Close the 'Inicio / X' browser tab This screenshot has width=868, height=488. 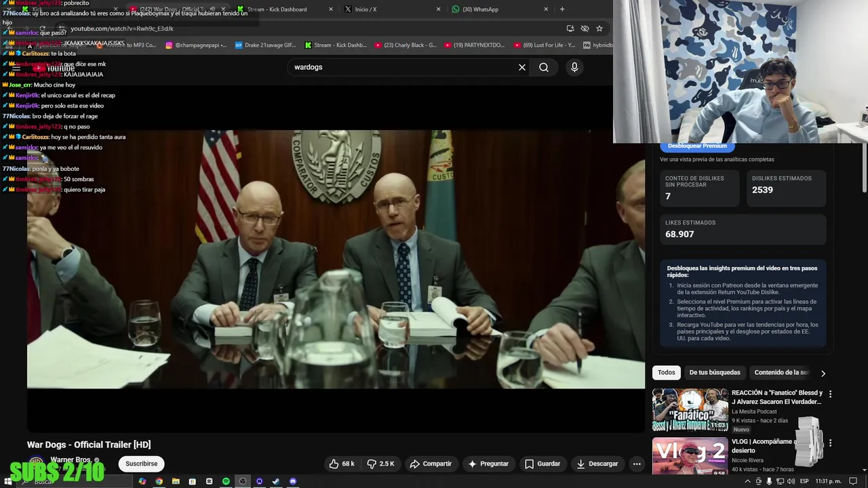click(438, 9)
